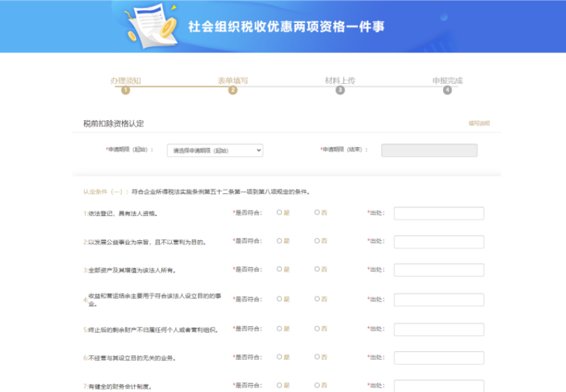Click the document and coins banner icon
566x392 pixels.
point(152,26)
